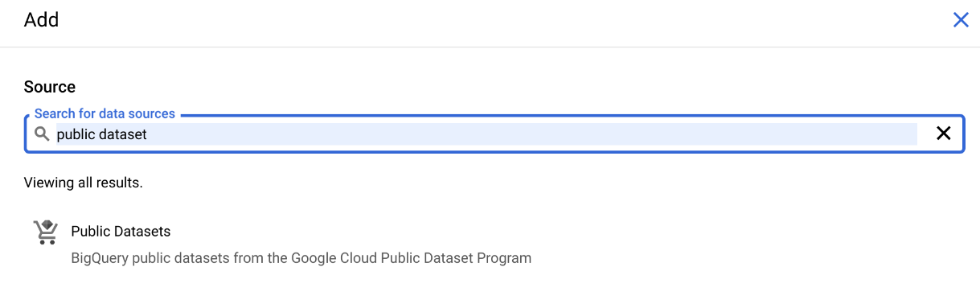
Task: Click the empty highlighted area of the search field
Action: coord(531,134)
